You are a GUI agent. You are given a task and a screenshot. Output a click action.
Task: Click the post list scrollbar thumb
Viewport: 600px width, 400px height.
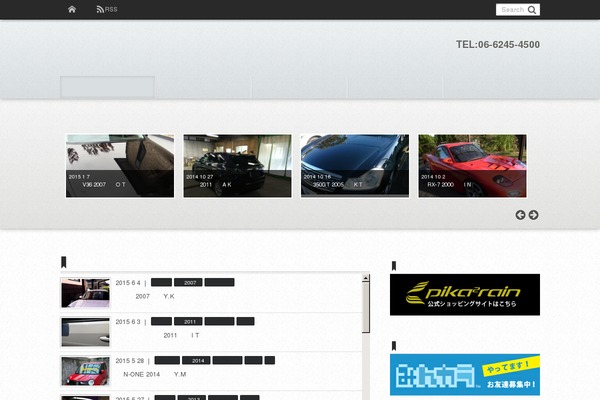366,307
